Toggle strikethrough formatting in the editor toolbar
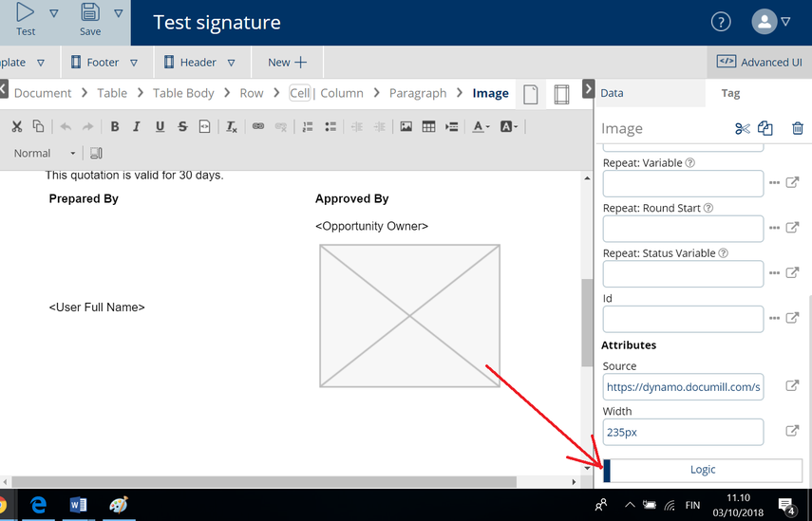The height and width of the screenshot is (521, 812). point(182,126)
